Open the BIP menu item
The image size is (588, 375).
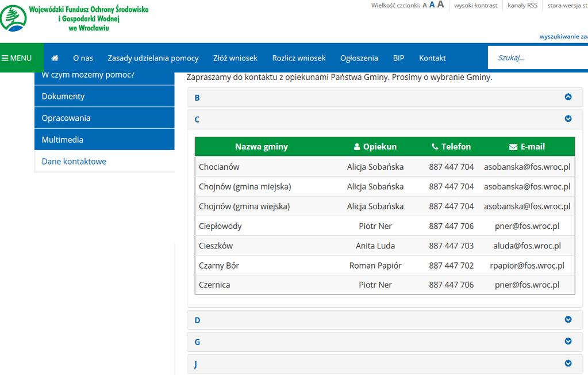399,58
